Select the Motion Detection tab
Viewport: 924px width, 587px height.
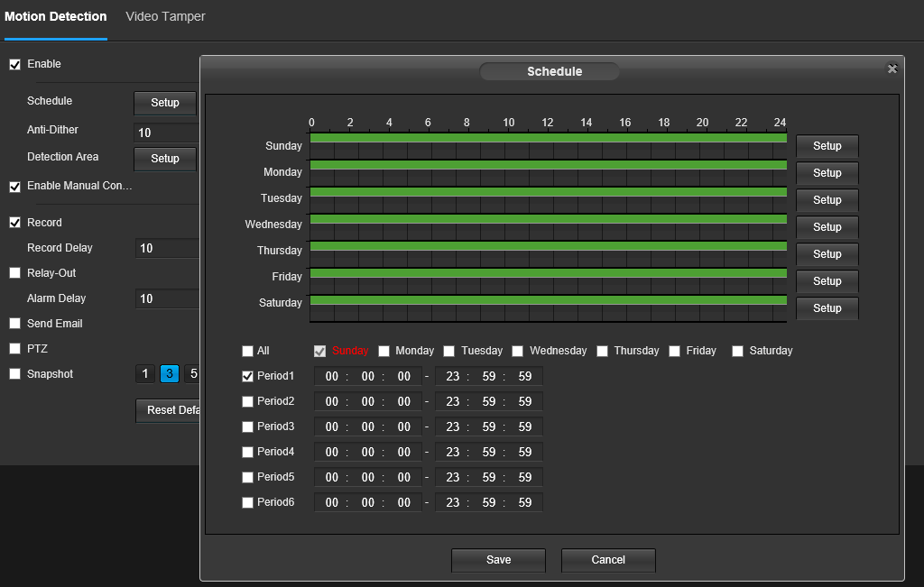pos(55,16)
